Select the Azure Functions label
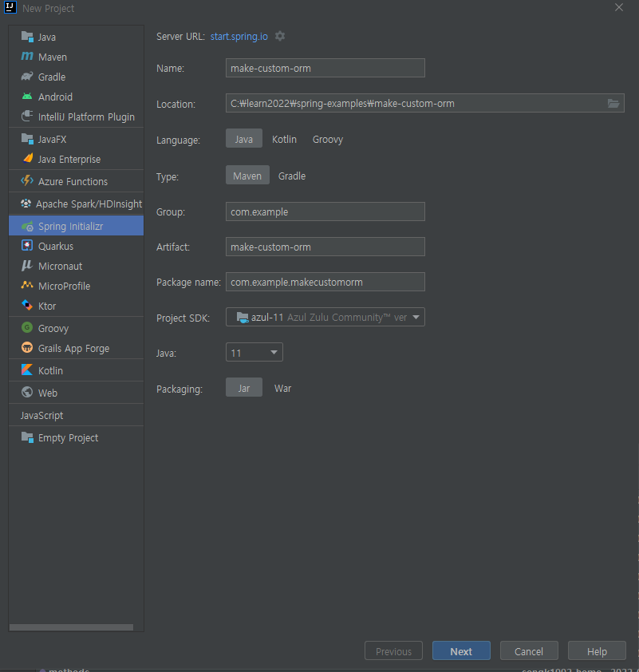Screen dimensions: 639x672 tap(73, 182)
